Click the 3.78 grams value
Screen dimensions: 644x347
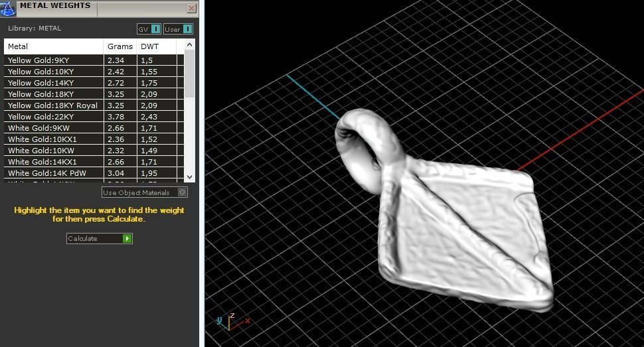pos(116,117)
